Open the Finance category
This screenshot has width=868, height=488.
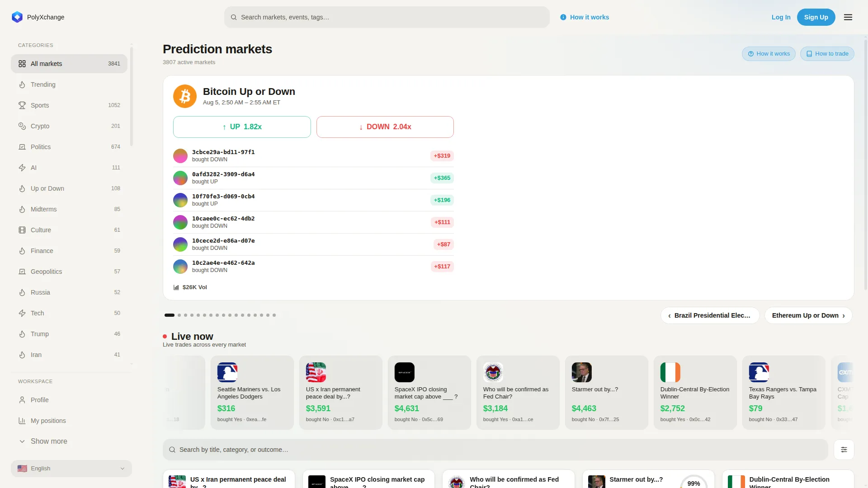[x=69, y=251]
